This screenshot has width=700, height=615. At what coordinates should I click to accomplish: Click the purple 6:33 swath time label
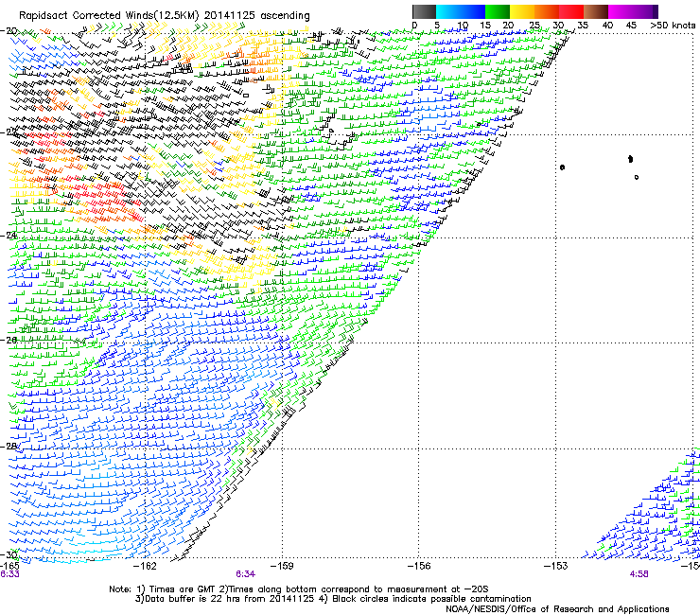[9, 574]
